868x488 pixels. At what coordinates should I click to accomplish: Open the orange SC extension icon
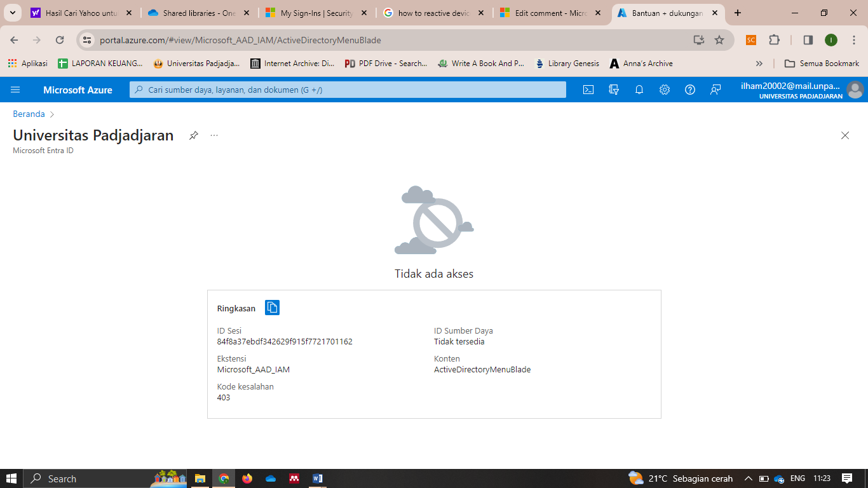pos(751,40)
